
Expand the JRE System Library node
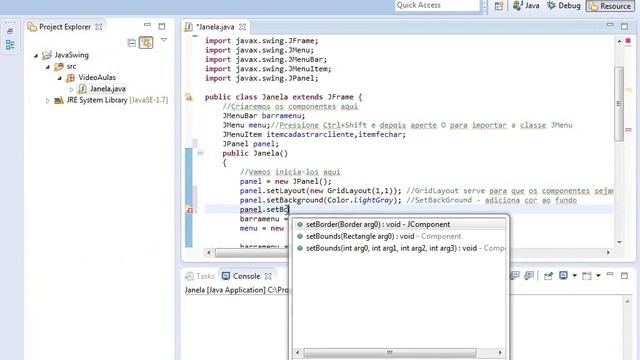pyautogui.click(x=47, y=100)
